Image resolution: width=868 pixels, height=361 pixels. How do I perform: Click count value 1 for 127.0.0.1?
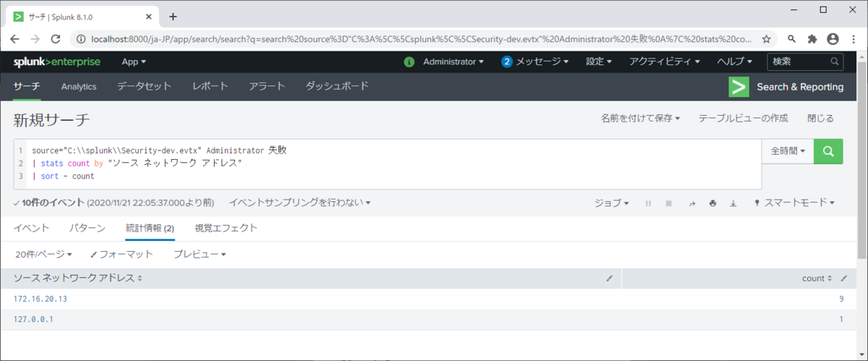point(842,319)
